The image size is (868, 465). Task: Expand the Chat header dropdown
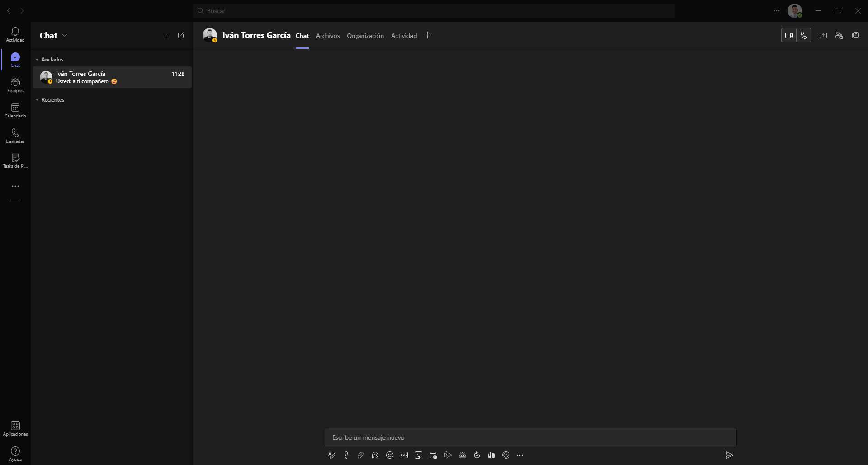pos(65,35)
